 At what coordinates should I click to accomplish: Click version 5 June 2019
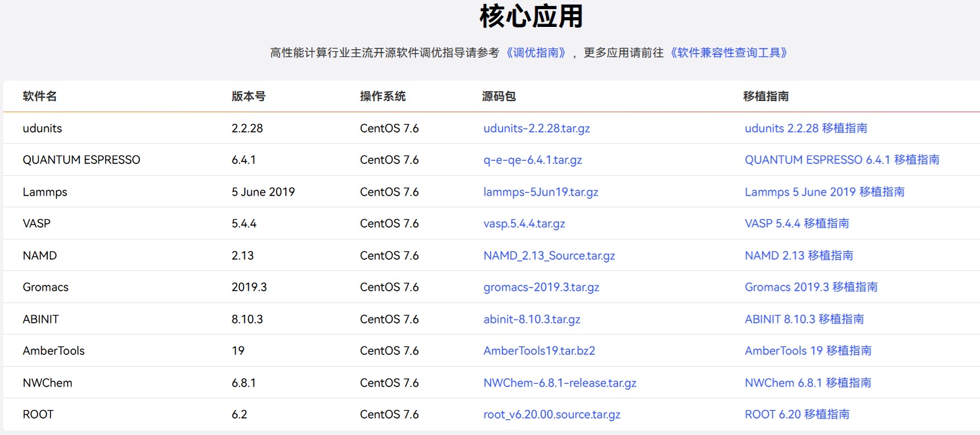point(263,192)
